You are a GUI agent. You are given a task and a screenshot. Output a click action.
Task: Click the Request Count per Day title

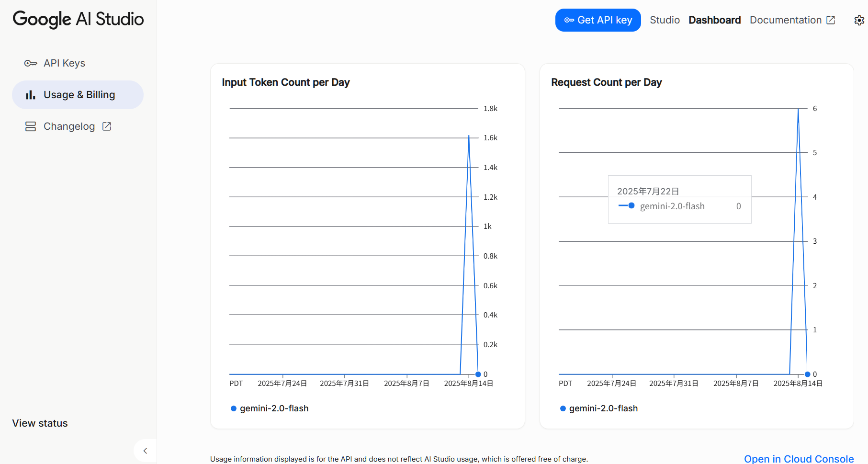click(x=607, y=82)
